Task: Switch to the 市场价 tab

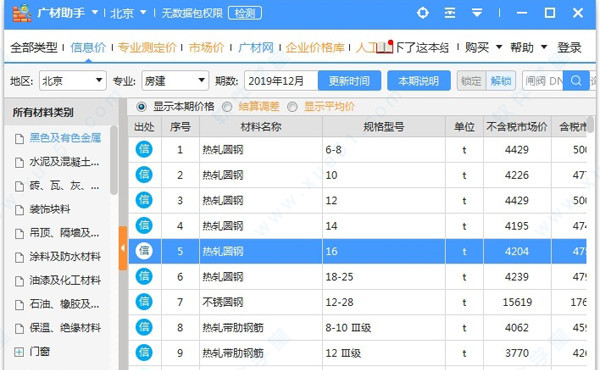Action: pos(206,47)
